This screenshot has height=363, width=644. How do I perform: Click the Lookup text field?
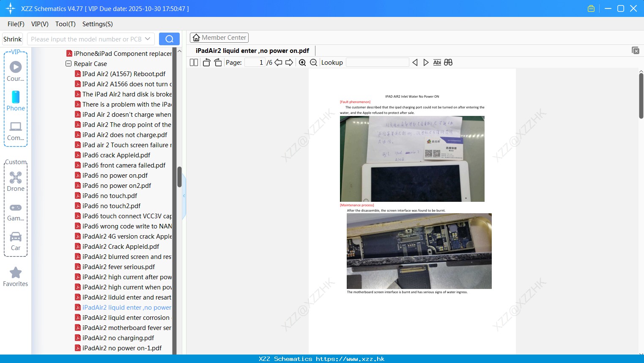(x=378, y=63)
